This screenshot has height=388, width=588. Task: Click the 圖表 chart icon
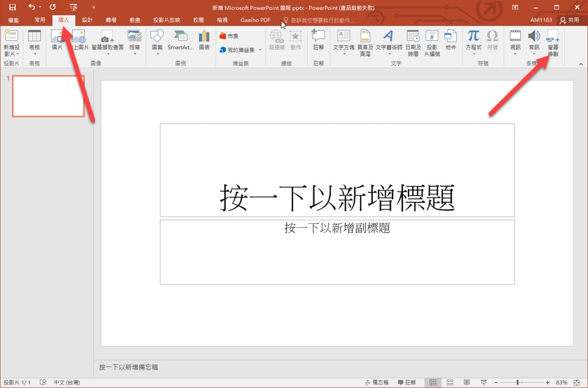[x=204, y=40]
